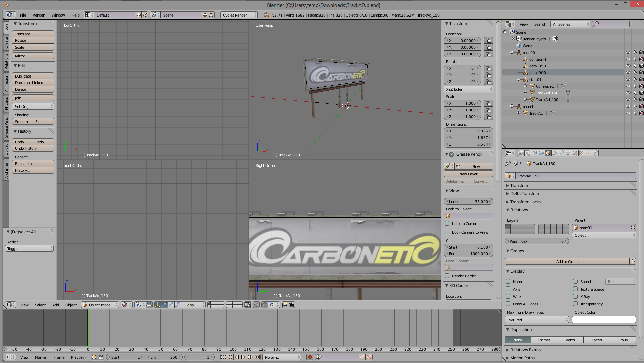
Task: Open the Render menu
Action: click(38, 15)
